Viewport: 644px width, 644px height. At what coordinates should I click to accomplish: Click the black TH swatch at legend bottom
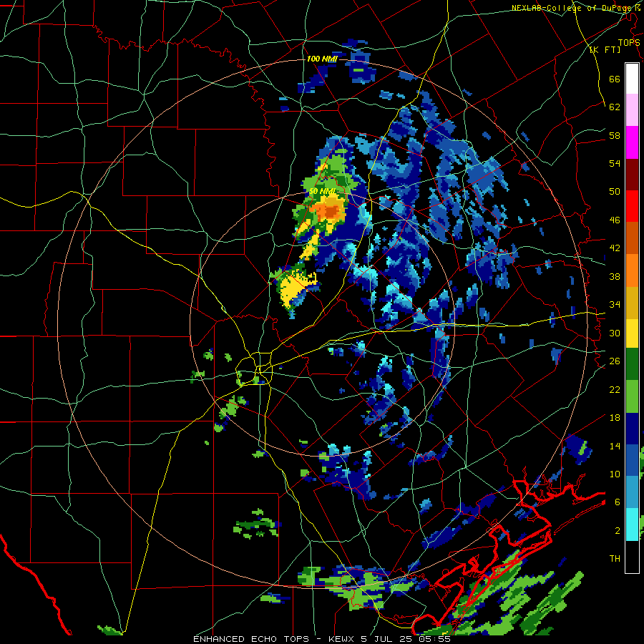(x=632, y=557)
